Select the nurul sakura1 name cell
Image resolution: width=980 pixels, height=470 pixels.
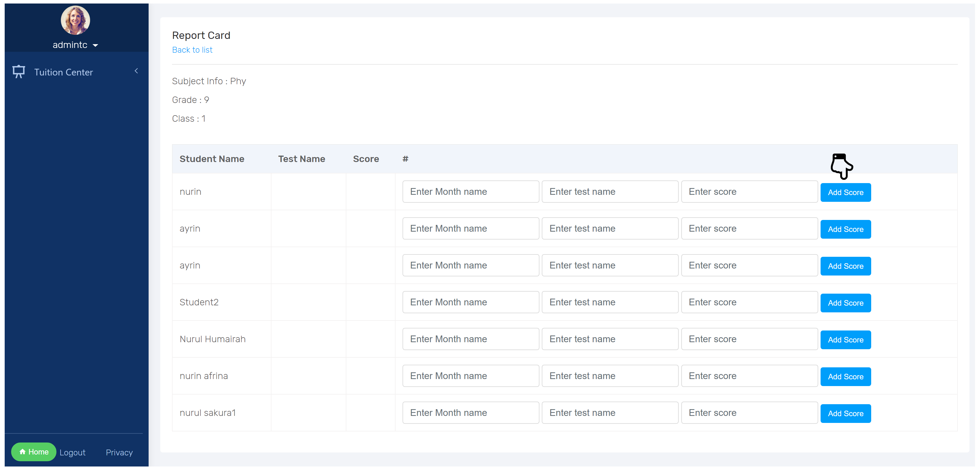tap(222, 413)
